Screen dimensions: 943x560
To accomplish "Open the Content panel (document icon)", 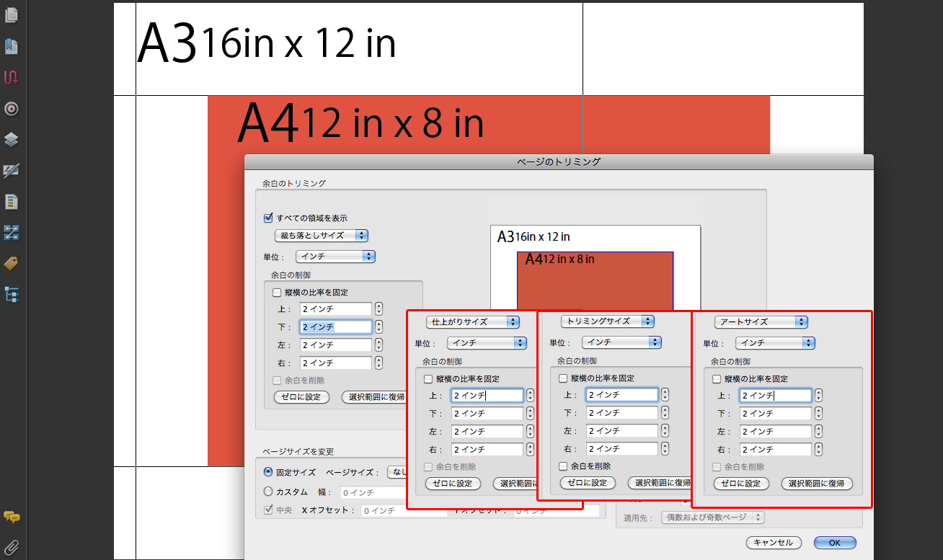I will [x=12, y=201].
